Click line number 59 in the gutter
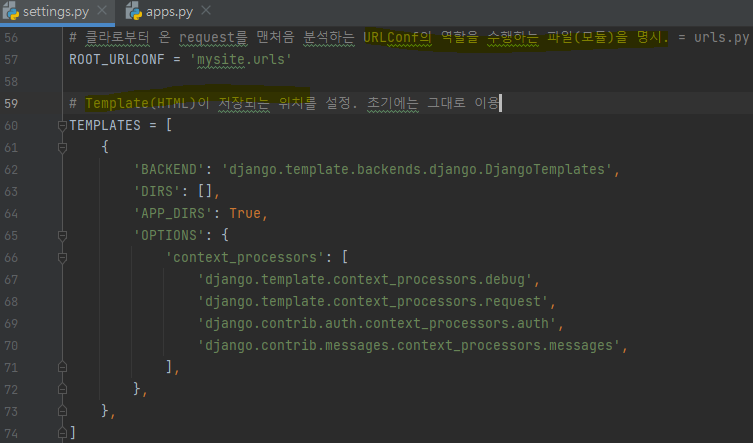Image resolution: width=753 pixels, height=443 pixels. (x=11, y=103)
